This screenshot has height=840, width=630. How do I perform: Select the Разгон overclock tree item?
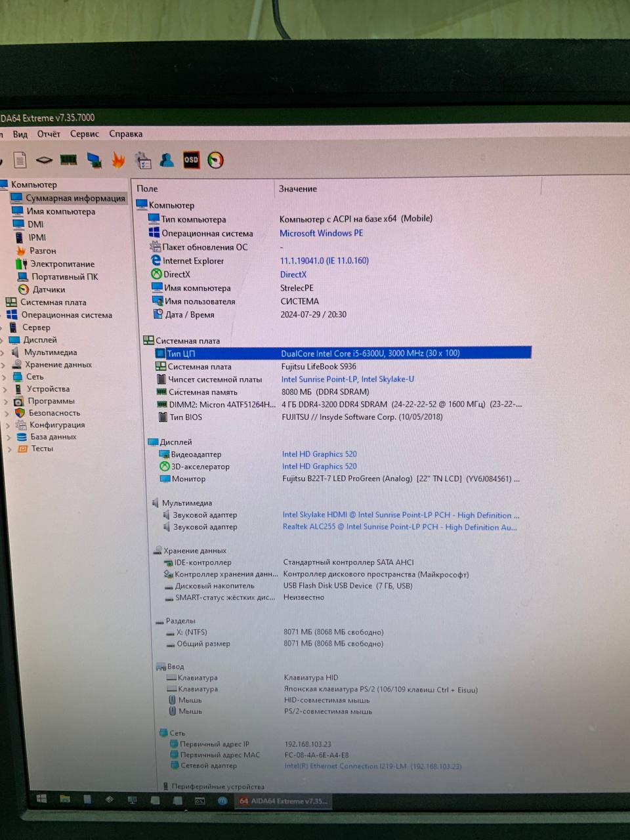pyautogui.click(x=43, y=251)
